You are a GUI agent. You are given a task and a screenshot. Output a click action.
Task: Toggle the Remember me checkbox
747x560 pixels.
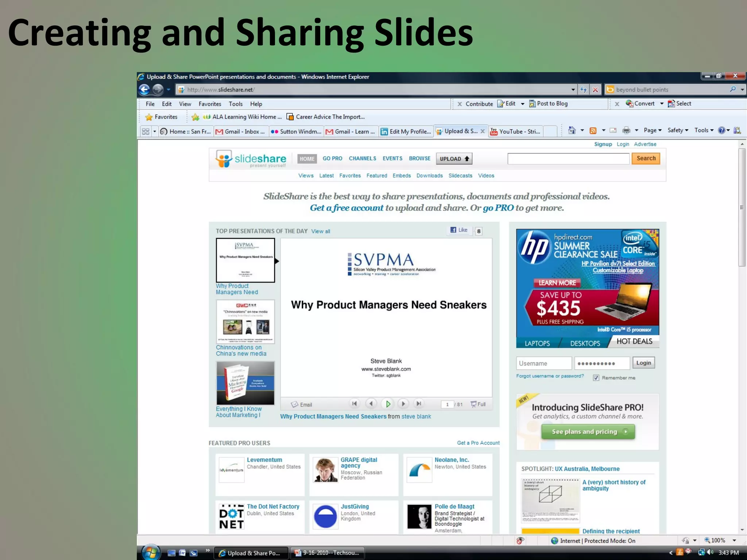click(596, 378)
